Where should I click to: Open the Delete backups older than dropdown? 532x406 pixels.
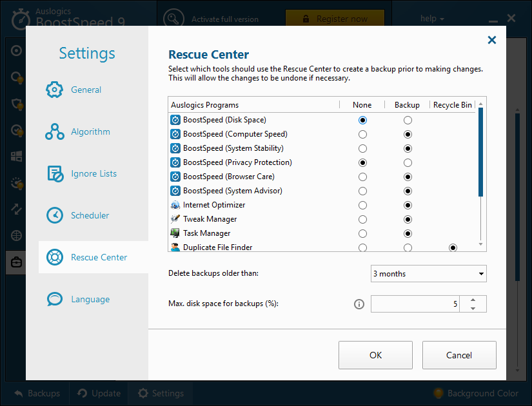pyautogui.click(x=429, y=274)
